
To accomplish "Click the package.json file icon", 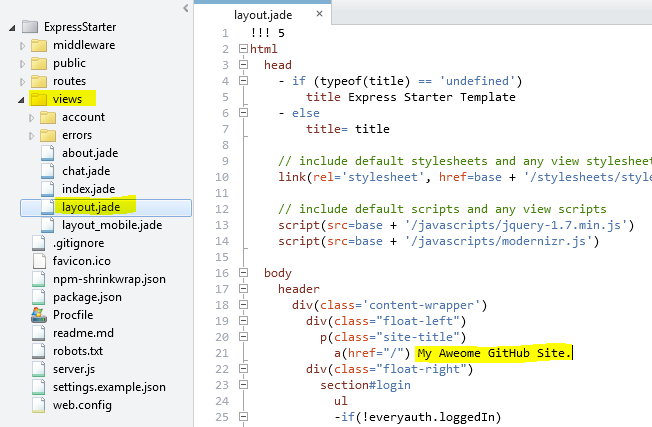I will click(x=39, y=297).
